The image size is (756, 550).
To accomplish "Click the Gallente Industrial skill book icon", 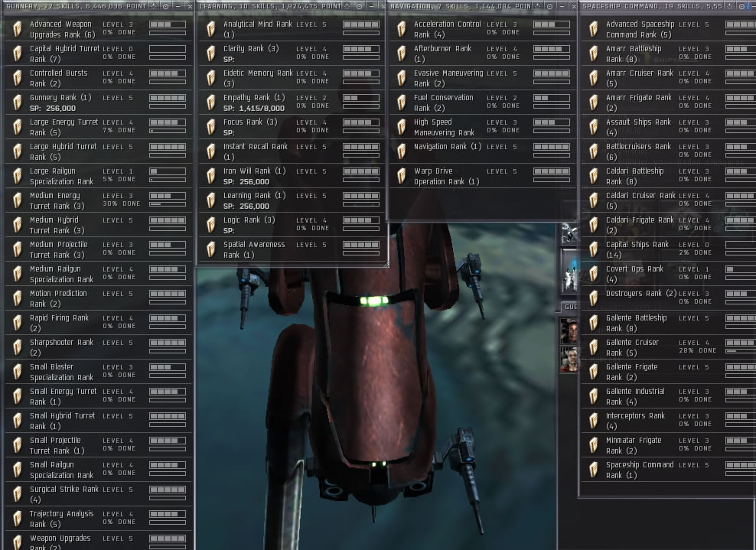I will point(594,396).
